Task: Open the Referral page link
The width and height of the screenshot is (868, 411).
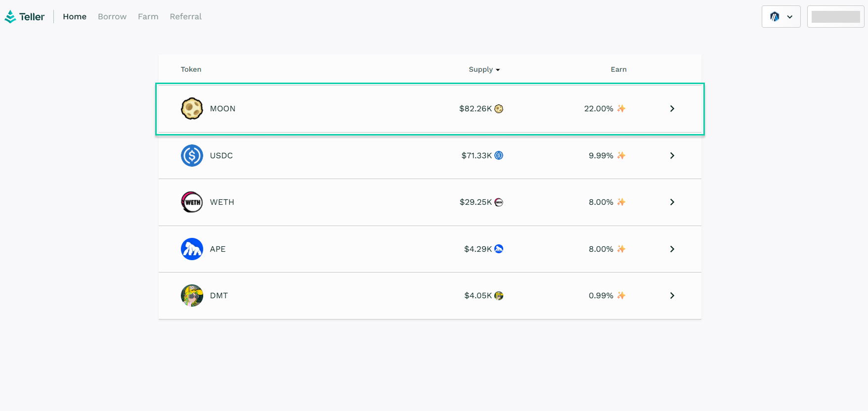Action: (186, 17)
